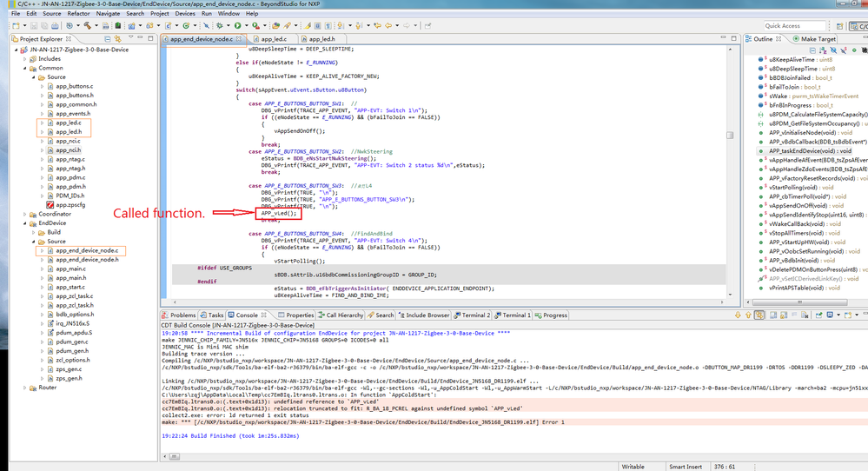Collapse All in Project Explorer toolbar
Screen dimensions: 868x471
click(x=108, y=39)
